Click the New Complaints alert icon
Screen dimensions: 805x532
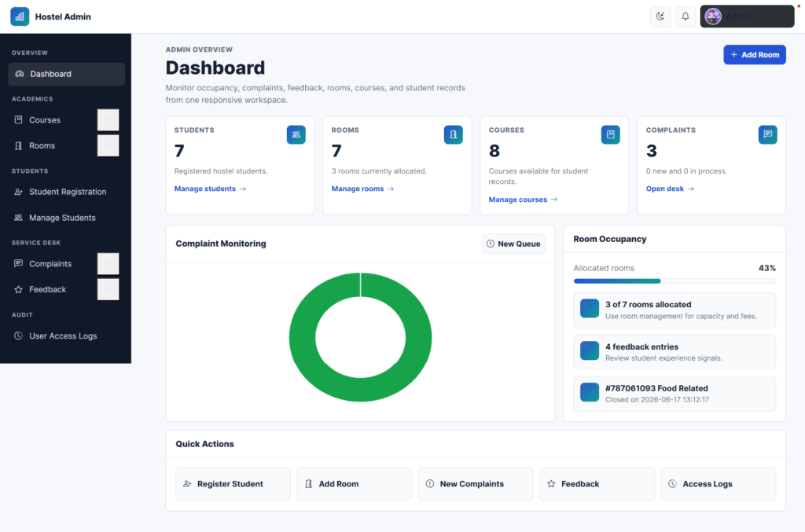(430, 484)
